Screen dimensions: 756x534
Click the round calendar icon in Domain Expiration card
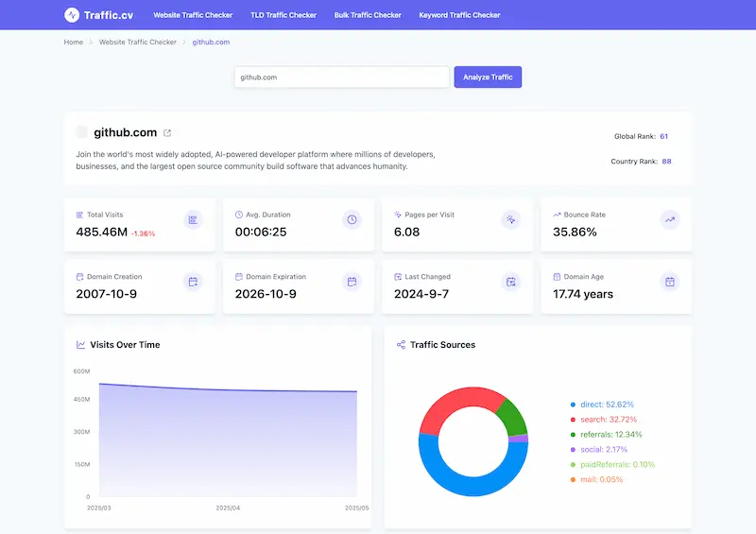(x=352, y=282)
